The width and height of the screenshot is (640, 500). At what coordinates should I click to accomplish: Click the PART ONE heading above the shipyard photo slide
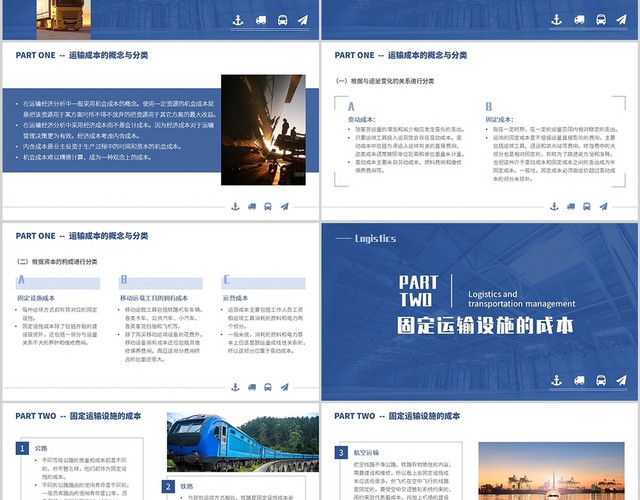point(82,55)
